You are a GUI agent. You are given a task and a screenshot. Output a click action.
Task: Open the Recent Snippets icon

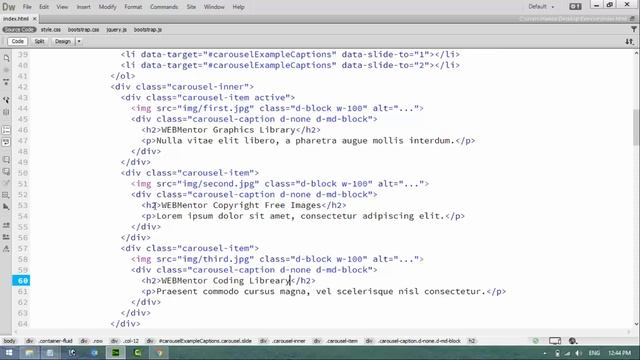(x=6, y=195)
